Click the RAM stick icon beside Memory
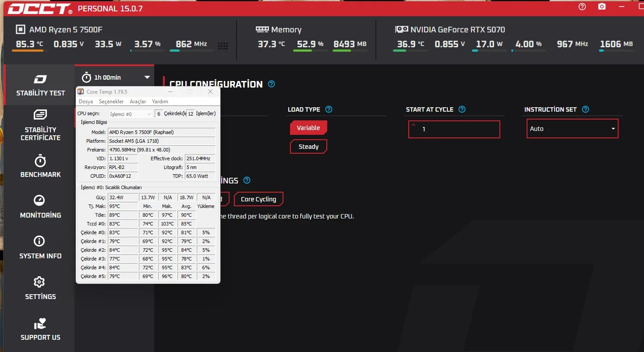 point(262,29)
